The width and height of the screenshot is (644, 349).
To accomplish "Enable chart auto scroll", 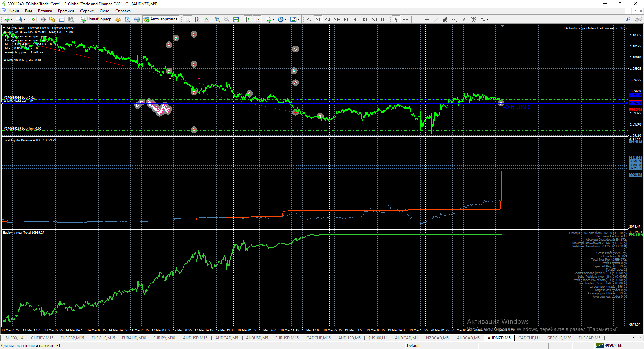I will 248,19.
